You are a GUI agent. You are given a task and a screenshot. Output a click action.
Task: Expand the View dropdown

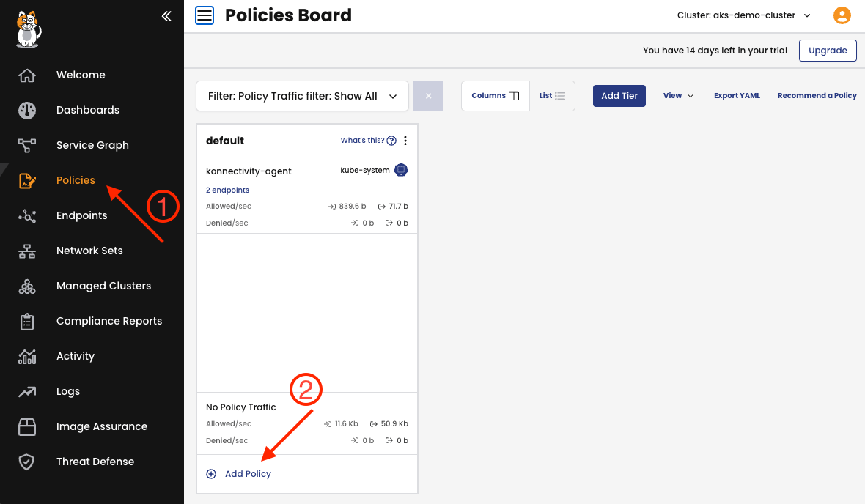(679, 96)
